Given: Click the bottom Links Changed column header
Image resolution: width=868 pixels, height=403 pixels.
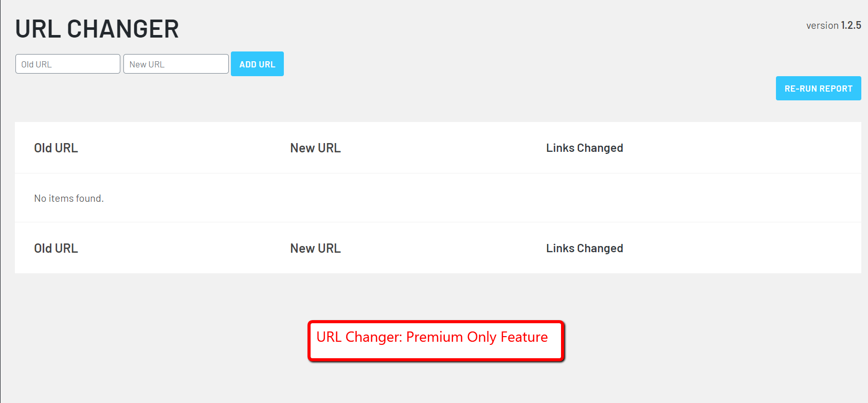Looking at the screenshot, I should coord(584,248).
